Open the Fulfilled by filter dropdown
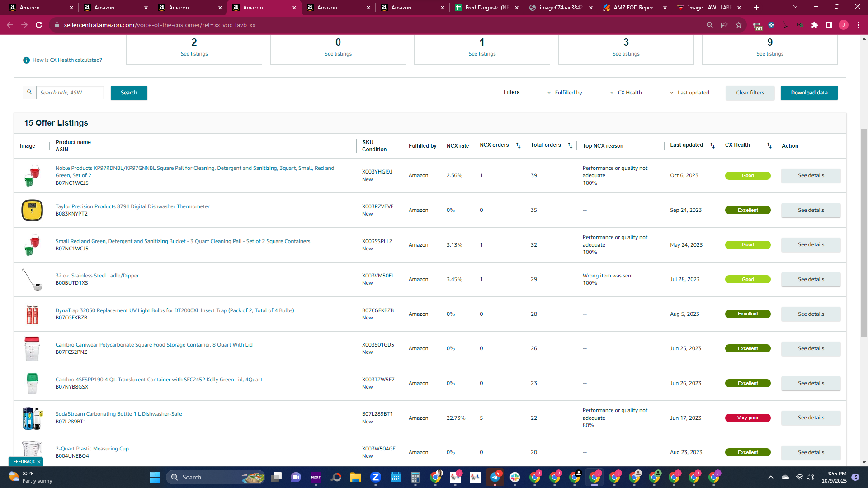 [565, 93]
